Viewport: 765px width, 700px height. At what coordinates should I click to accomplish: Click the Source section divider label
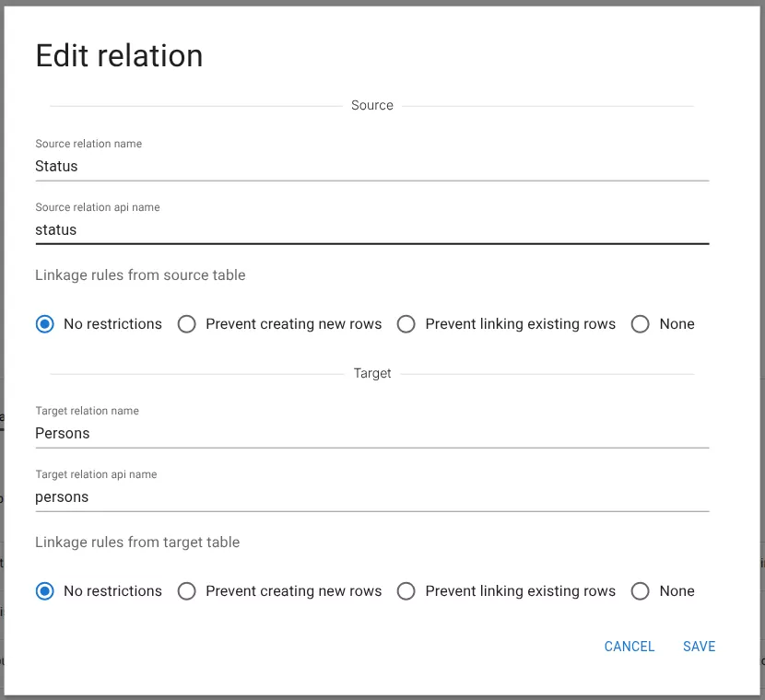tap(372, 105)
